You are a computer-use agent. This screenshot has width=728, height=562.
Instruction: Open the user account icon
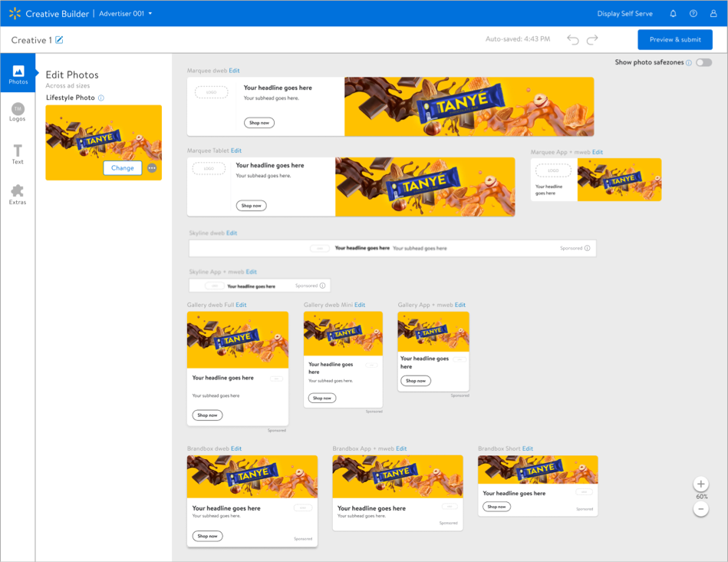click(x=713, y=14)
